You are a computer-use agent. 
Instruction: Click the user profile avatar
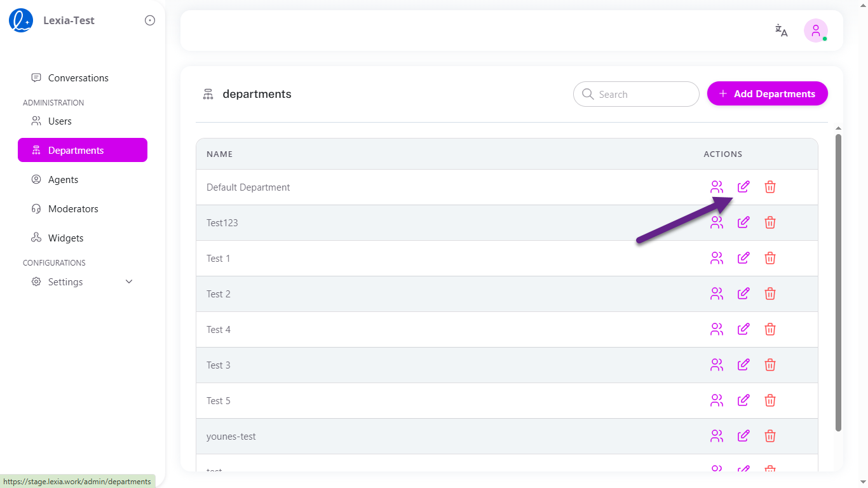coord(816,30)
